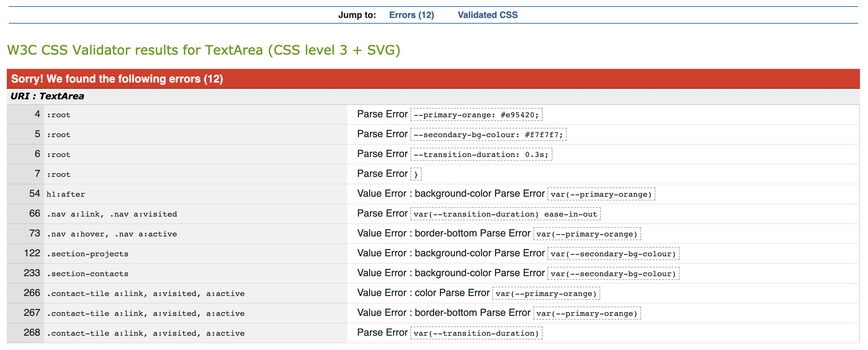
Task: Select the --secondary-bg-colour: #f7f7f7 snippet
Action: [x=488, y=135]
